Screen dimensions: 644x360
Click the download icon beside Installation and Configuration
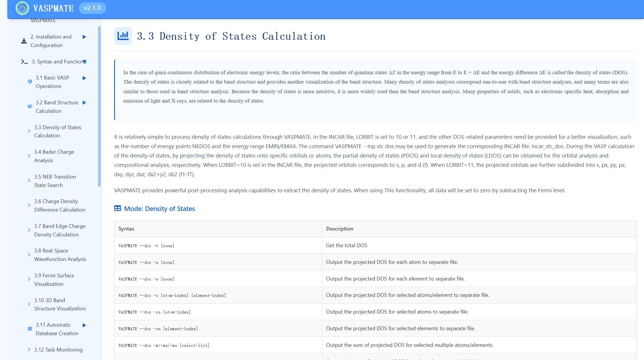coord(24,41)
